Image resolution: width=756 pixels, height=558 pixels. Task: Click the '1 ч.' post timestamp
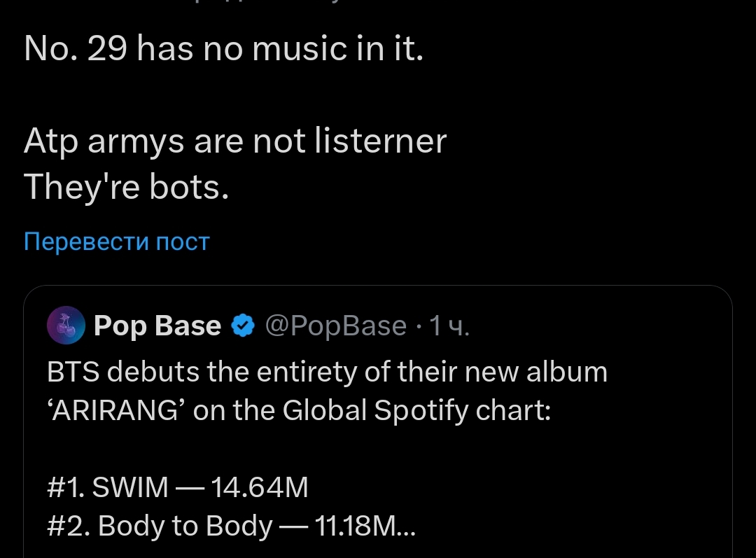pyautogui.click(x=449, y=326)
